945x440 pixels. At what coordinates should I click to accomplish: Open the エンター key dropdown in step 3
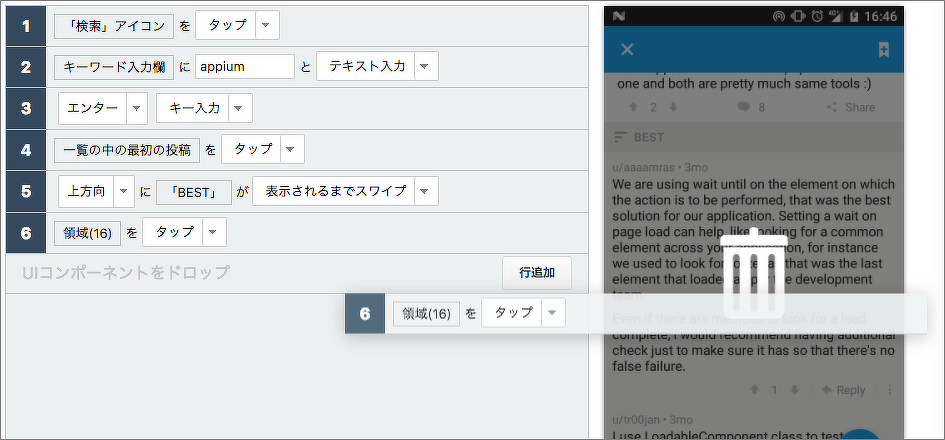click(x=136, y=108)
